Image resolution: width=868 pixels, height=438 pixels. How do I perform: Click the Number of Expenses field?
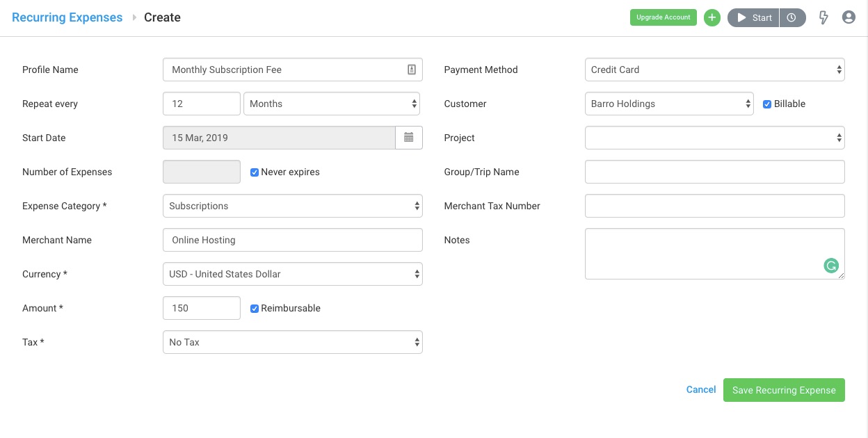202,172
